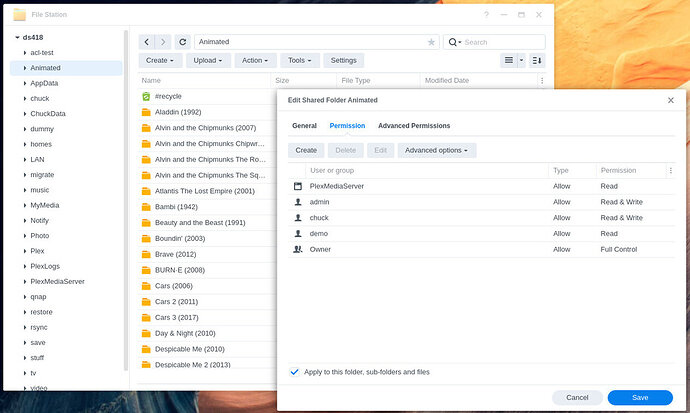
Task: Click the Full Control permission for Owner
Action: [x=619, y=249]
